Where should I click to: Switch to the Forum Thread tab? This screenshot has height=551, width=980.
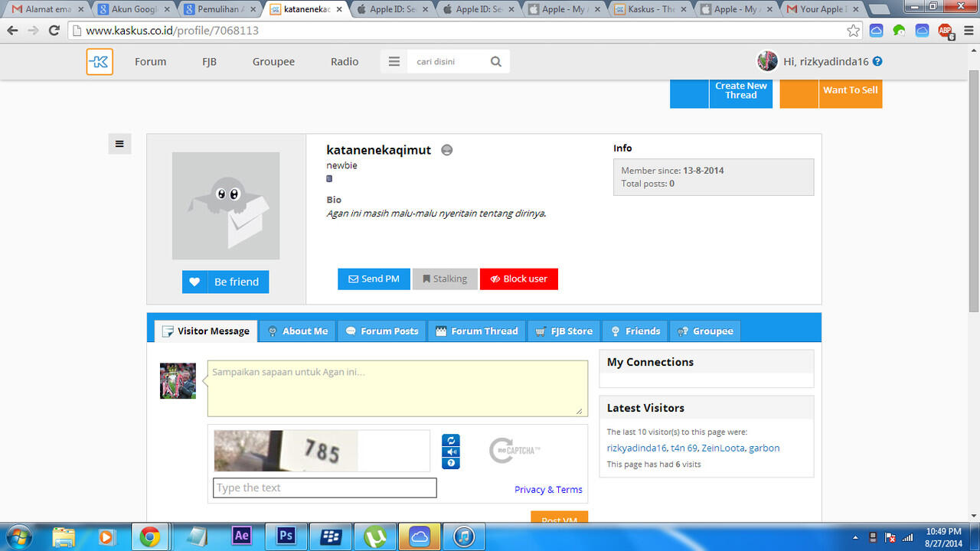pos(477,331)
